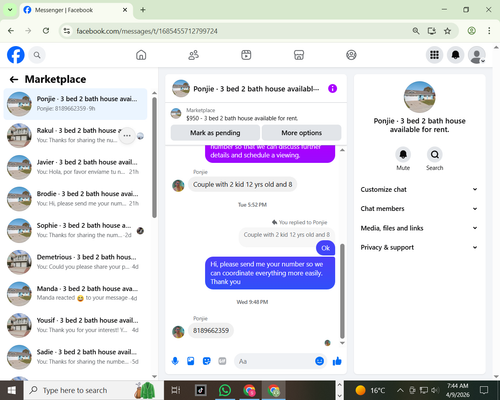
Task: Show hidden system tray icons
Action: [400, 390]
